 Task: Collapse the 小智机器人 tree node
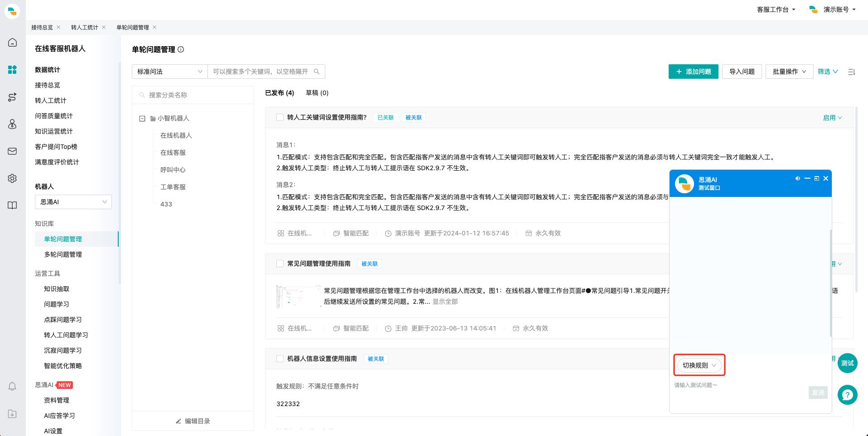point(142,119)
